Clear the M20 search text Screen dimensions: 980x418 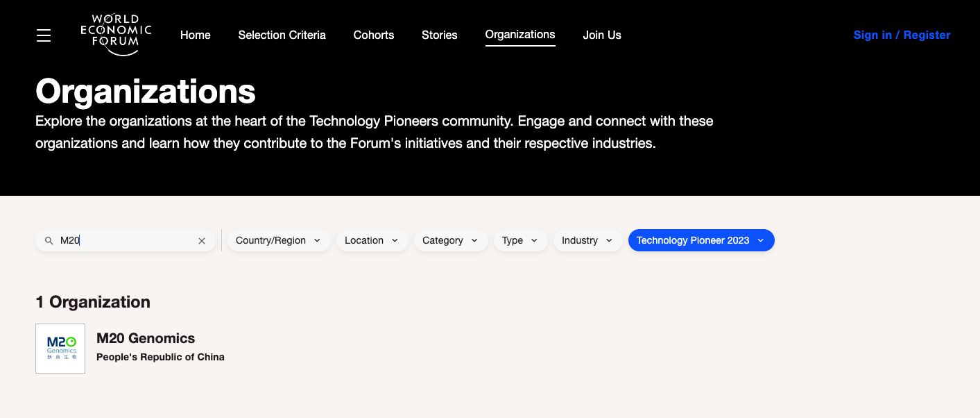pyautogui.click(x=202, y=241)
